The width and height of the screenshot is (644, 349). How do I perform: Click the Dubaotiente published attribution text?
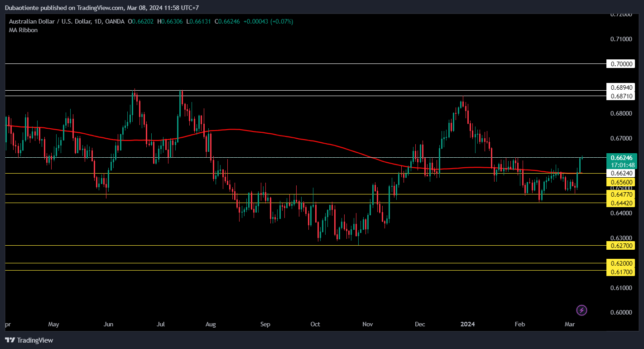pyautogui.click(x=102, y=8)
